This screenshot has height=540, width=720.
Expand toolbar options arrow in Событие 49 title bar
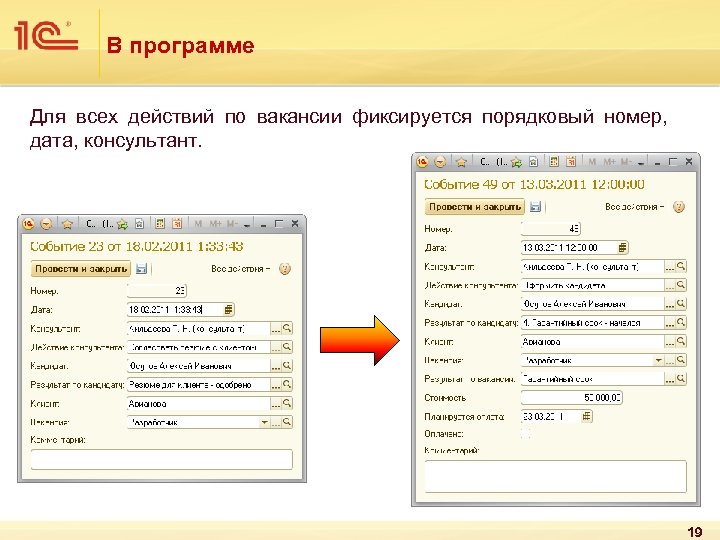[x=641, y=163]
